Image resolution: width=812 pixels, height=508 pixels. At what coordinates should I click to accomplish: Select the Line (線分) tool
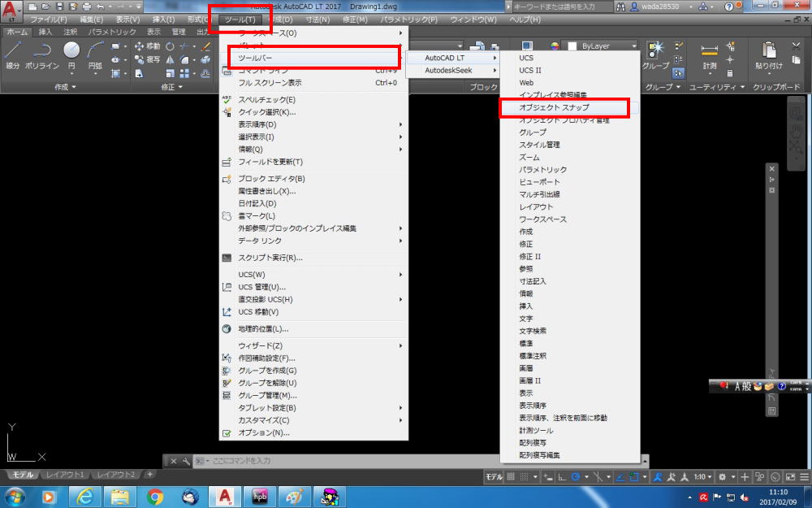coord(12,55)
